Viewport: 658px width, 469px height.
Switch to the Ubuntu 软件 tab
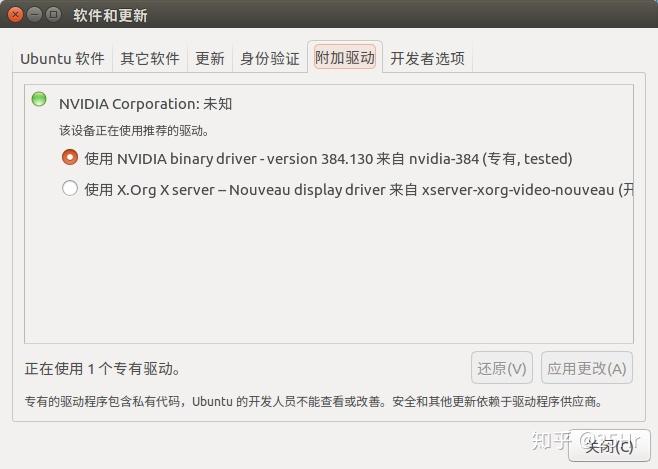(62, 58)
